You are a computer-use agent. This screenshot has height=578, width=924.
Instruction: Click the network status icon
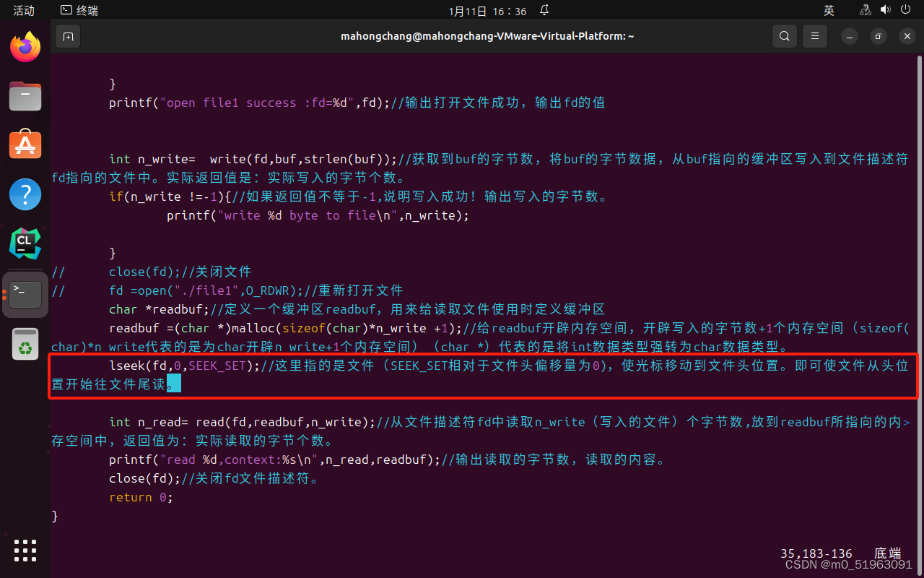[865, 10]
